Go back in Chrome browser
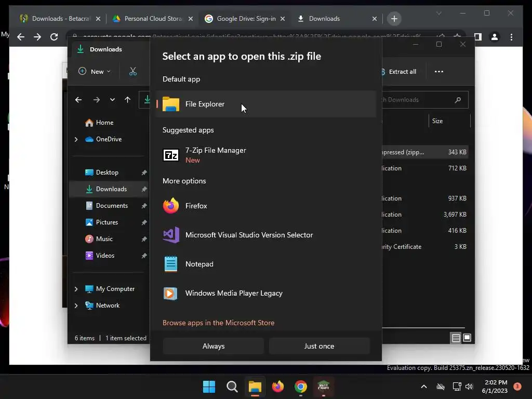532x399 pixels. [21, 37]
